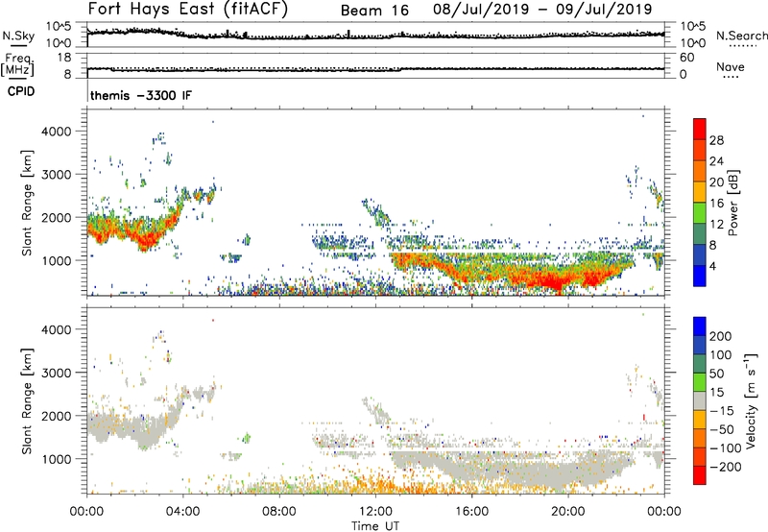This screenshot has width=768, height=532.
Task: Pick the orange 20–24 dB power colorbar segment
Action: point(700,171)
